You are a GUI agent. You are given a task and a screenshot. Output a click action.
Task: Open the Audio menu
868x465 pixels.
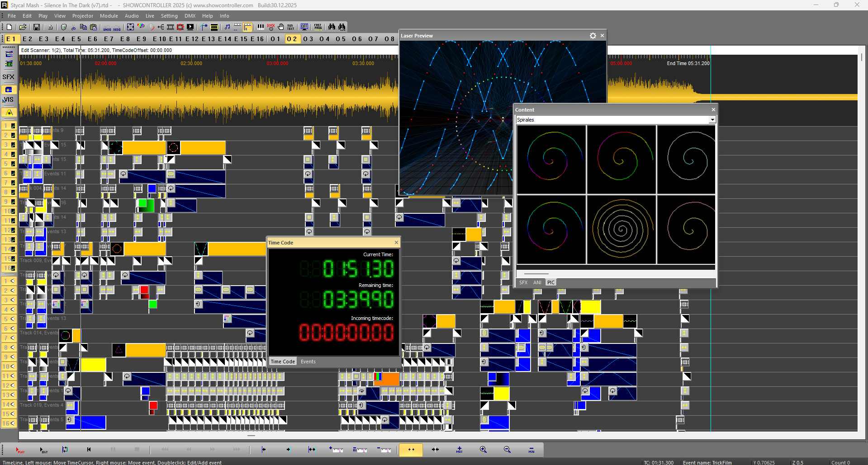(x=132, y=16)
